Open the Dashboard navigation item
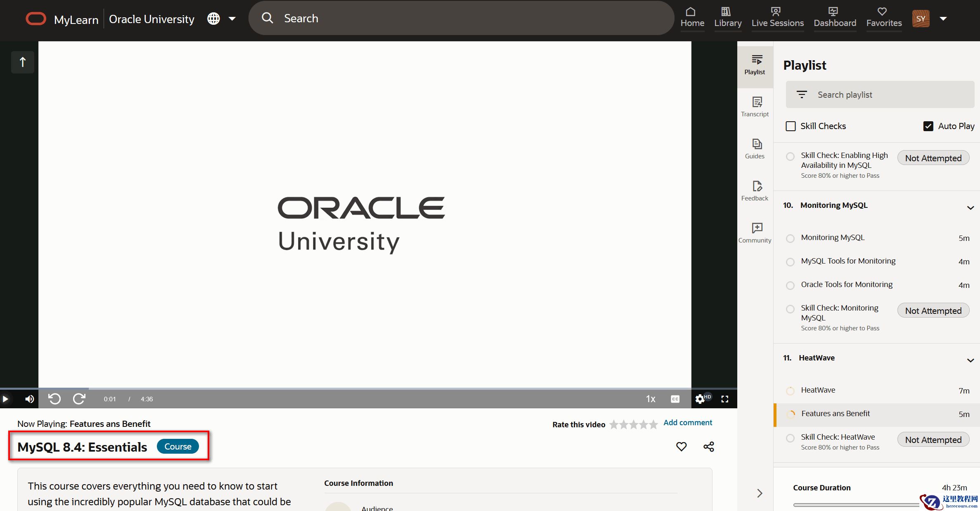This screenshot has width=980, height=511. click(835, 18)
